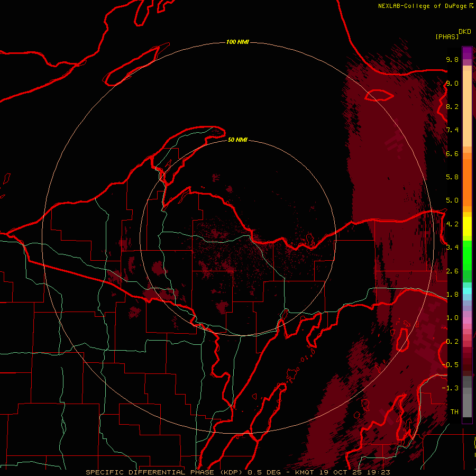Pick the purple top of color bar

tap(467, 53)
